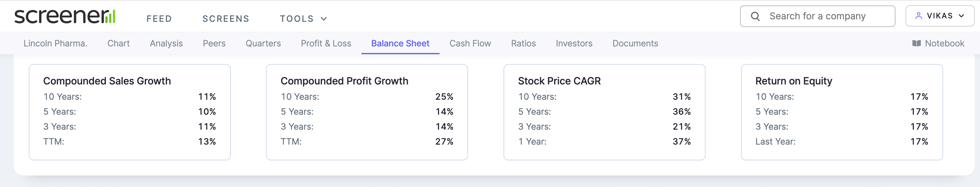980x187 pixels.
Task: Open the VIKAS account dropdown
Action: click(940, 16)
